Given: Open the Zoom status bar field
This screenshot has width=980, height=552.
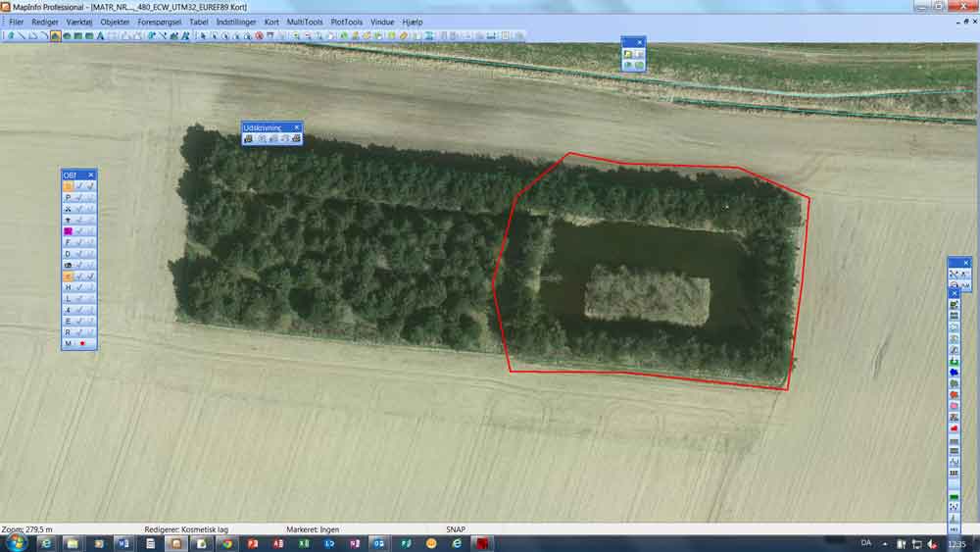Looking at the screenshot, I should coord(27,529).
